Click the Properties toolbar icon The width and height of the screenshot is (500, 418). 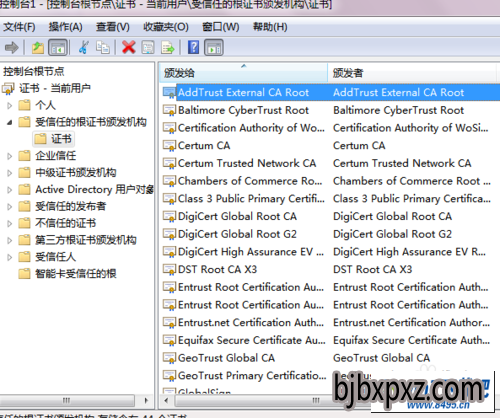pyautogui.click(x=148, y=47)
